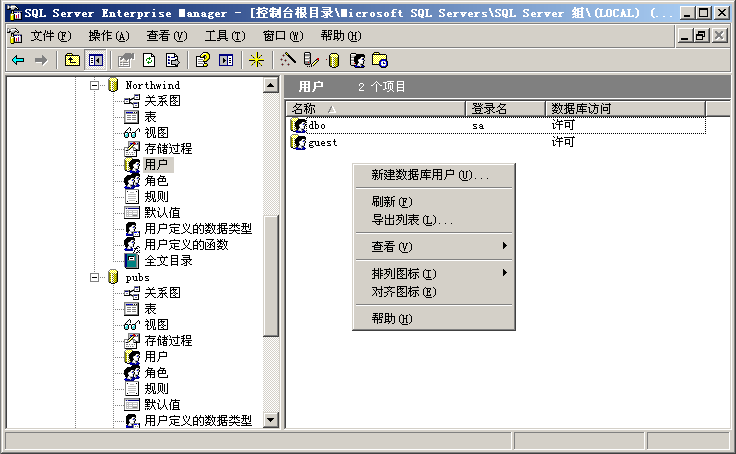Viewport: 736px width, 454px height.
Task: Select 角色 under pubs
Action: (x=156, y=373)
